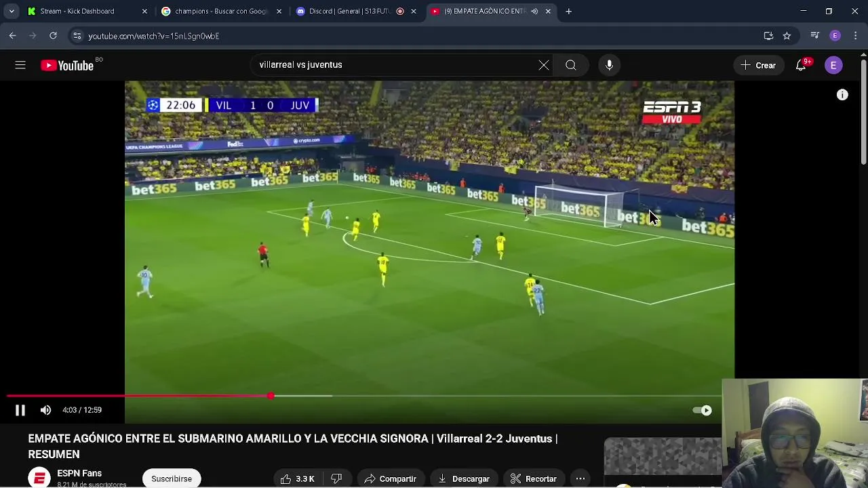868x488 pixels.
Task: Click the youtube.com address bar URL
Action: 154,36
